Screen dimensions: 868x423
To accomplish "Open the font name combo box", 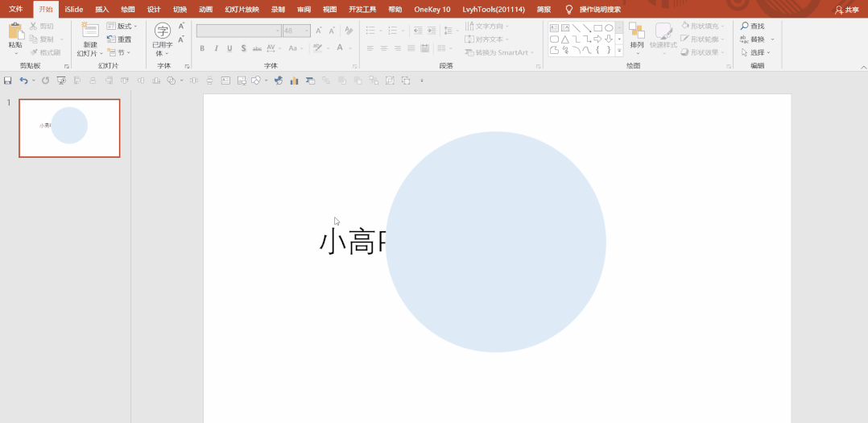I will click(239, 31).
